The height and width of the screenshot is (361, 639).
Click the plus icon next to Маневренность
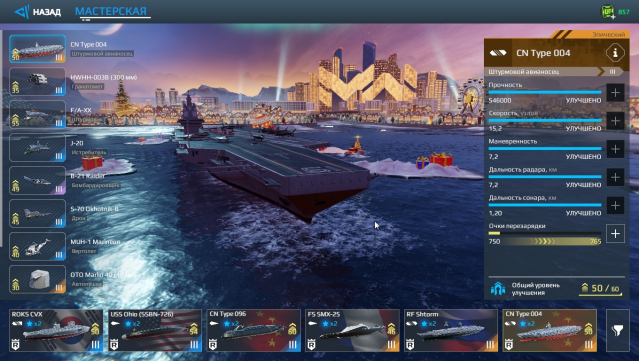615,149
